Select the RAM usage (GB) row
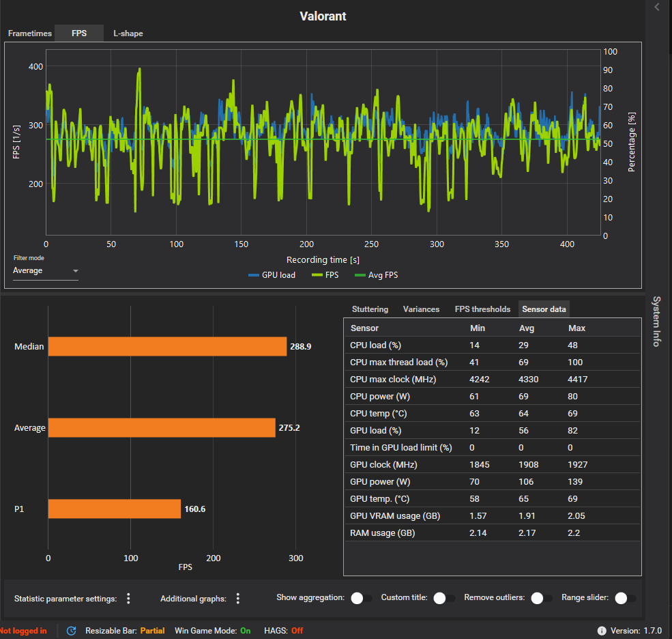The width and height of the screenshot is (672, 639). [x=493, y=533]
